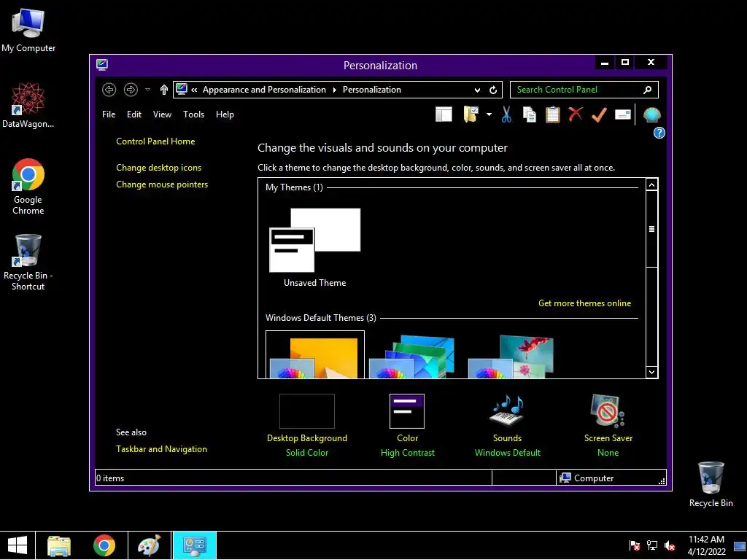Image resolution: width=747 pixels, height=560 pixels.
Task: Click the Search Control Panel field
Action: tap(584, 90)
